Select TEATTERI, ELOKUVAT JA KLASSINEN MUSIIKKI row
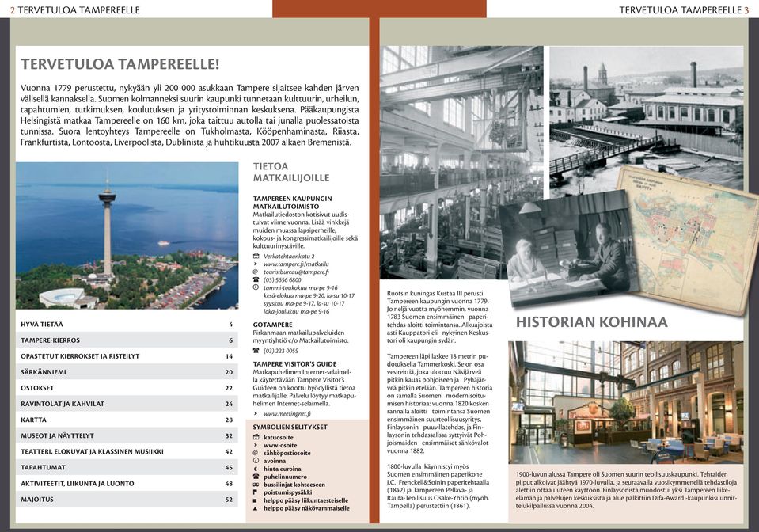Screen dimensions: 759x532 coord(127,451)
